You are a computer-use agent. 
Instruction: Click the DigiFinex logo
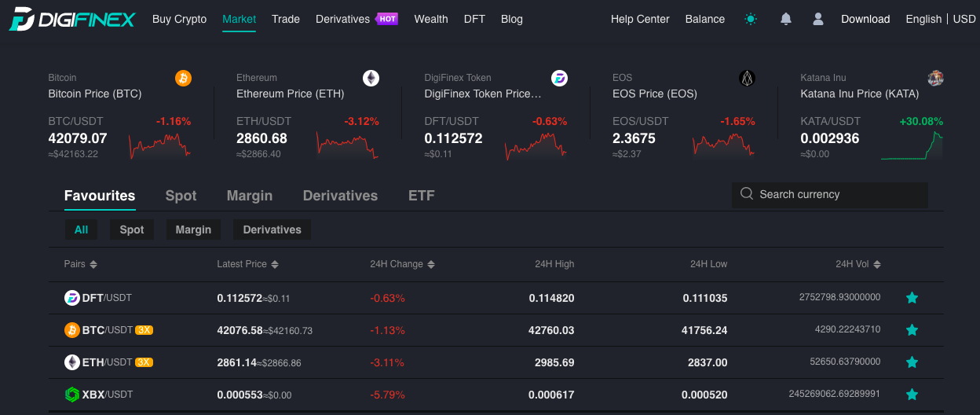[72, 19]
